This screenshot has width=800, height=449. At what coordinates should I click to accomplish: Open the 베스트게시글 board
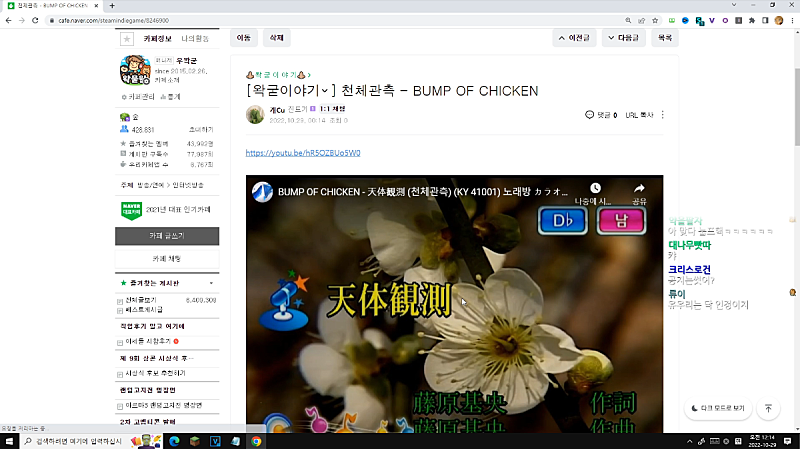tap(144, 310)
